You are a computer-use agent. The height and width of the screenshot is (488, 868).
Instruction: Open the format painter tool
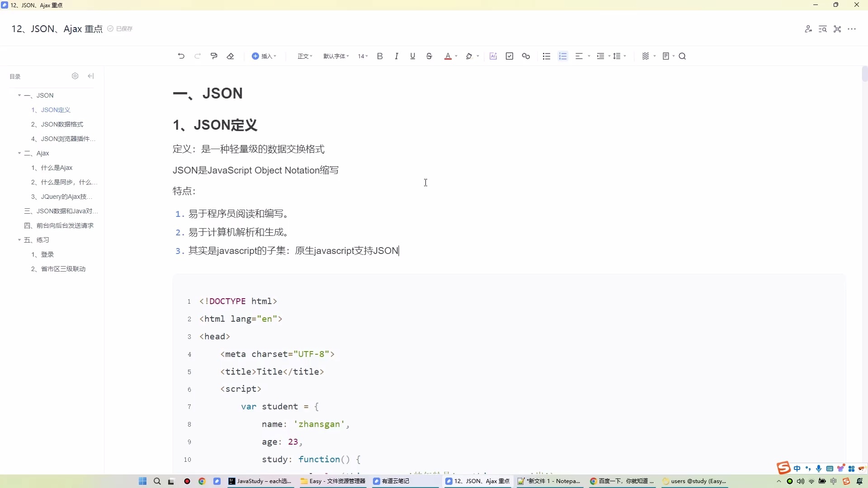[214, 56]
